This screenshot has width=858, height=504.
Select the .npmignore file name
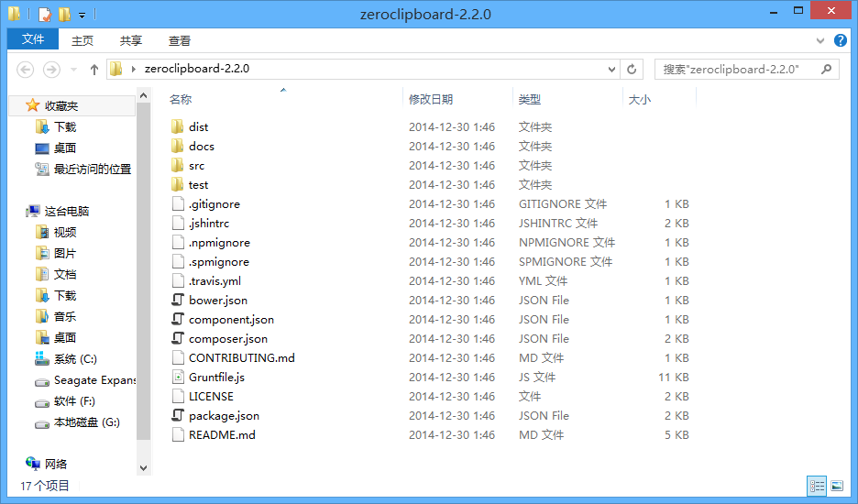click(x=219, y=243)
